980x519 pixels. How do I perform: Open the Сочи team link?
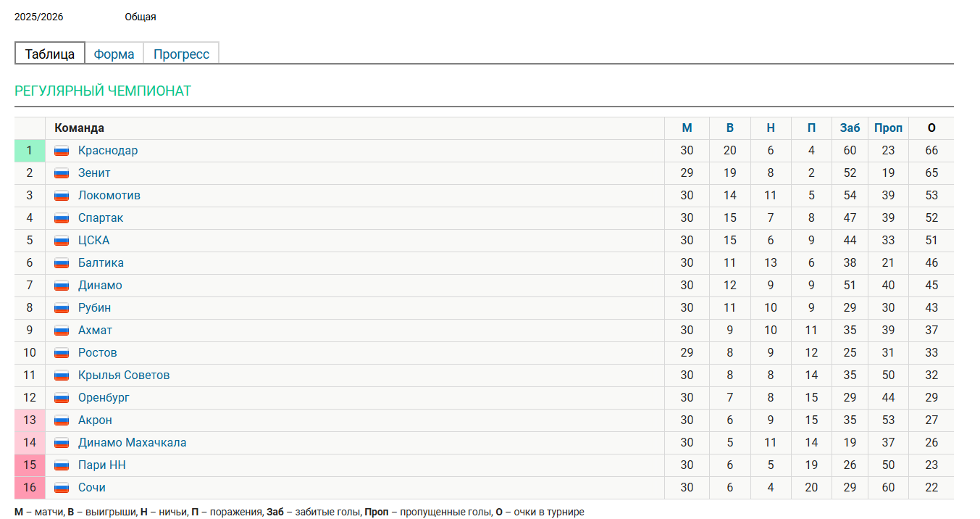coord(92,488)
